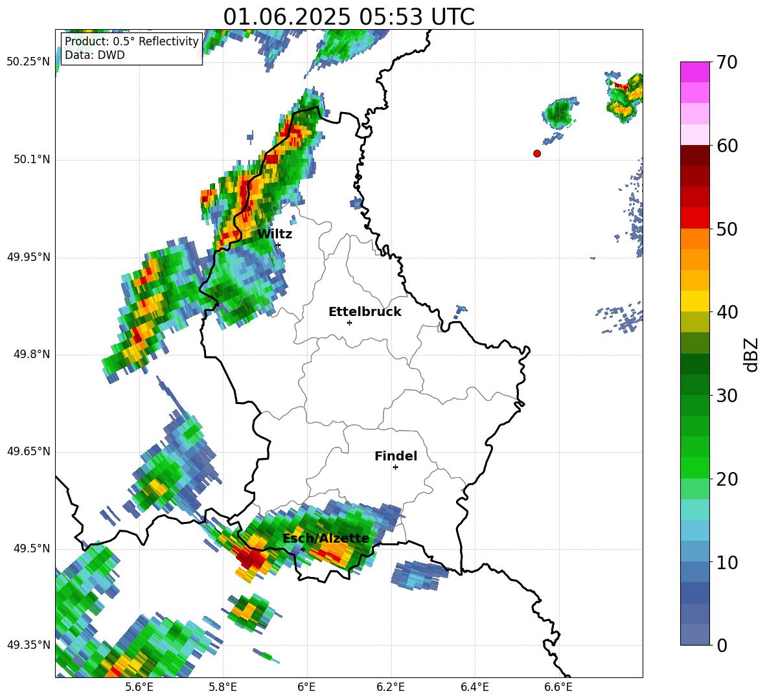The image size is (767, 700).
Task: Click the colorbar 70 tick label
Action: [727, 62]
